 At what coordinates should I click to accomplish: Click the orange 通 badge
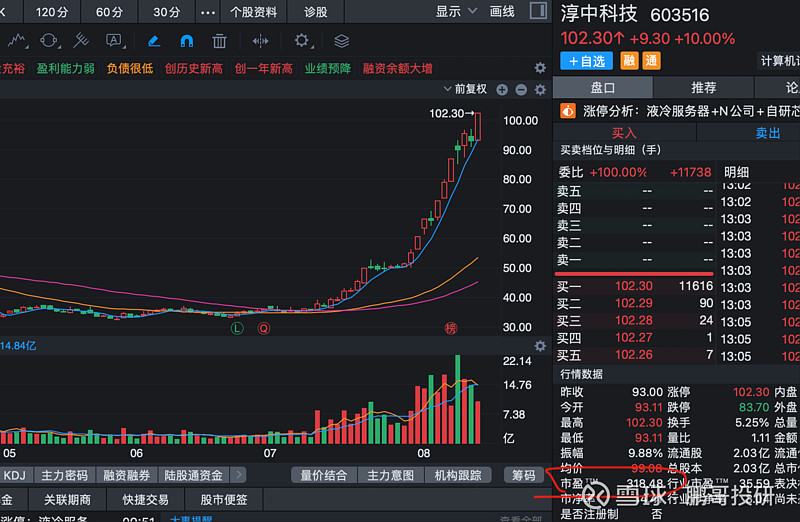click(x=652, y=61)
